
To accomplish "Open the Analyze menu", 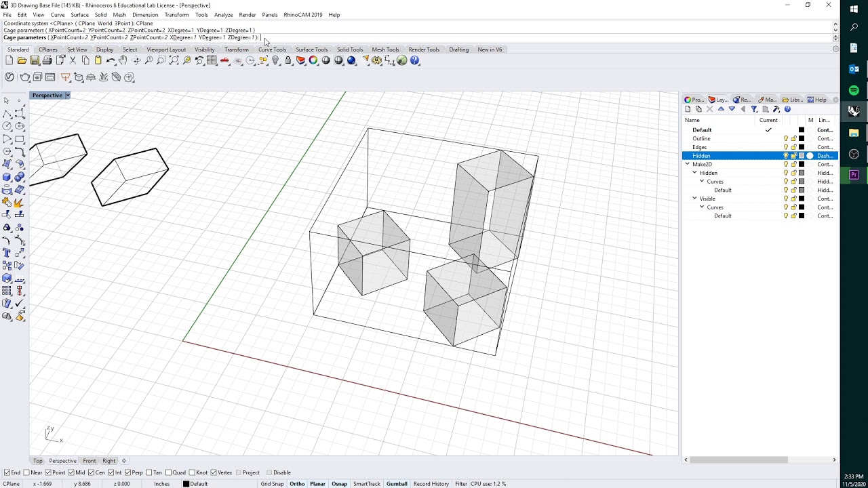I will [223, 14].
